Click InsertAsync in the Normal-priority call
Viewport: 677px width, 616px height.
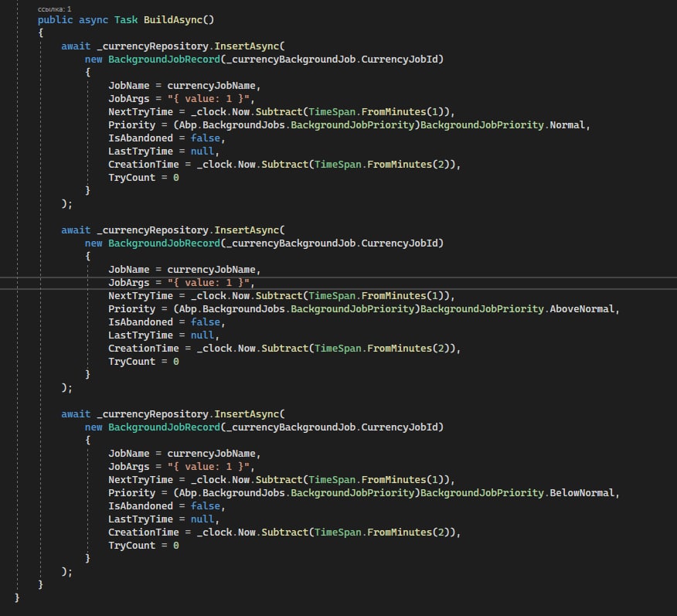(247, 46)
